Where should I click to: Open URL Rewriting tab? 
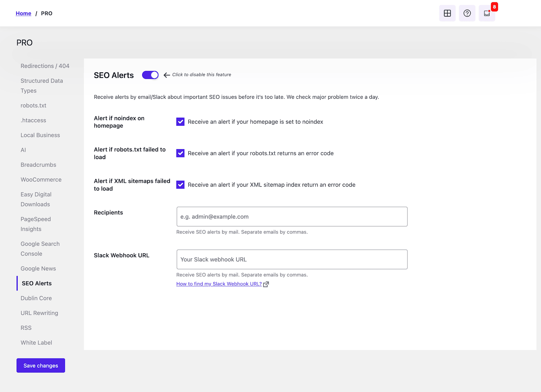[39, 313]
